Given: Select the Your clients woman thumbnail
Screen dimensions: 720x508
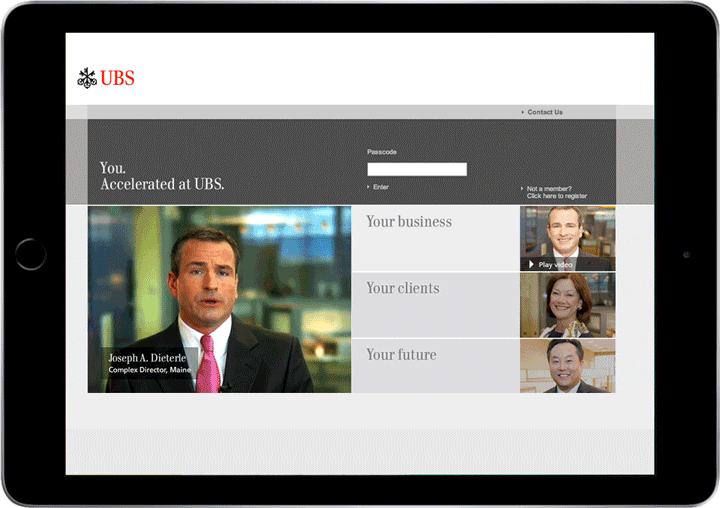Looking at the screenshot, I should pos(568,305).
